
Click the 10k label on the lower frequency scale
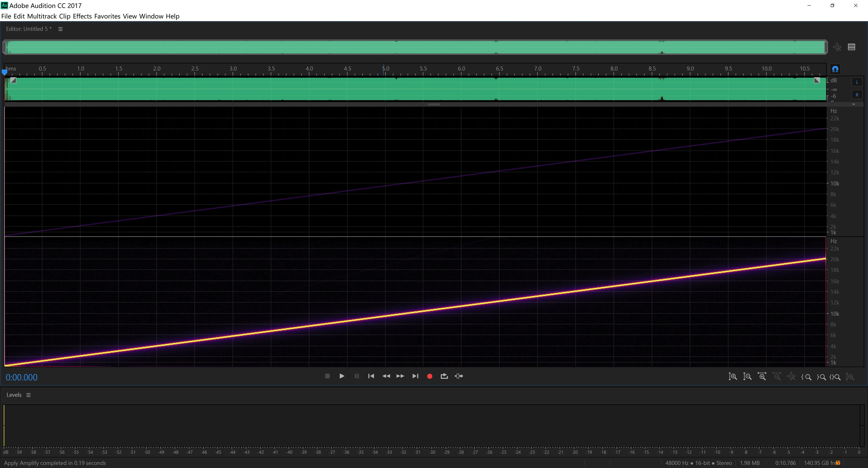pyautogui.click(x=835, y=314)
